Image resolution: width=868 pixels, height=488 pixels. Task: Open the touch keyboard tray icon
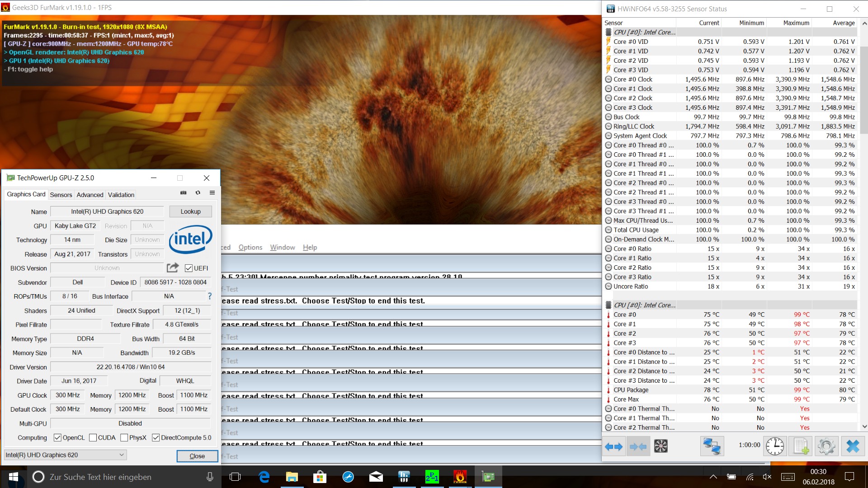[x=788, y=477]
